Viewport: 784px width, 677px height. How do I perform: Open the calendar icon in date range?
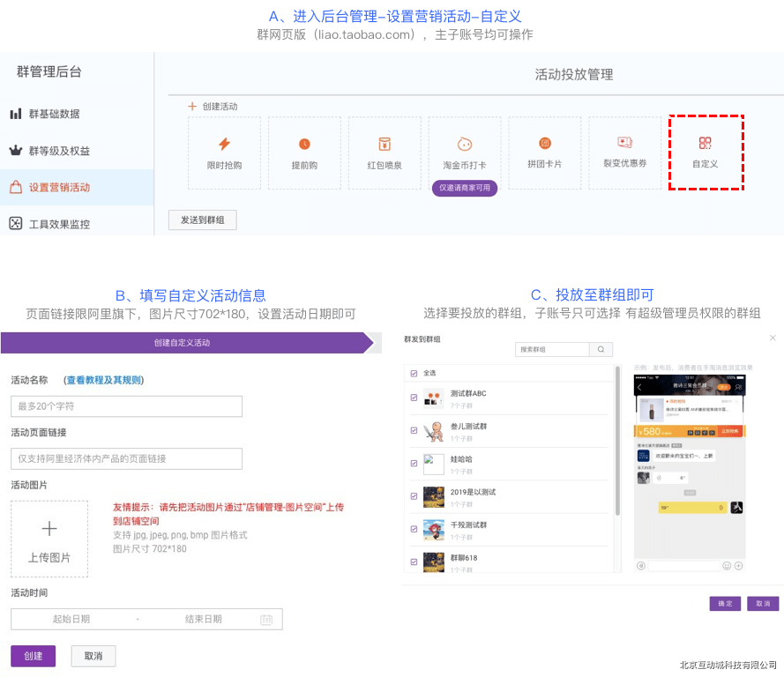pos(266,620)
